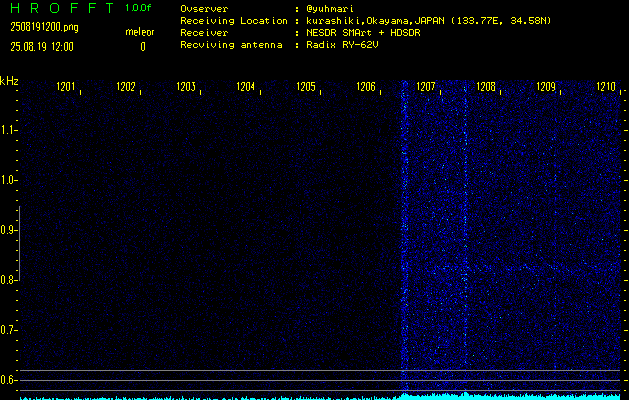
Task: Click the 1201 time marker
Action: [x=66, y=87]
